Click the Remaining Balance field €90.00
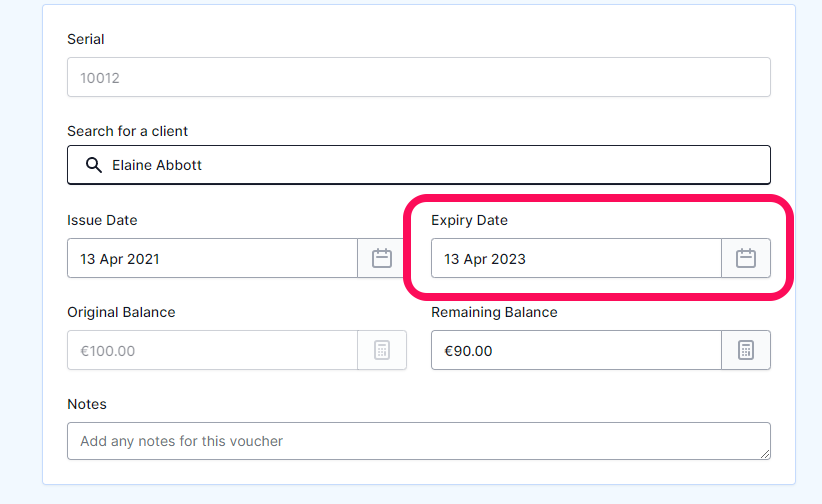 (576, 350)
